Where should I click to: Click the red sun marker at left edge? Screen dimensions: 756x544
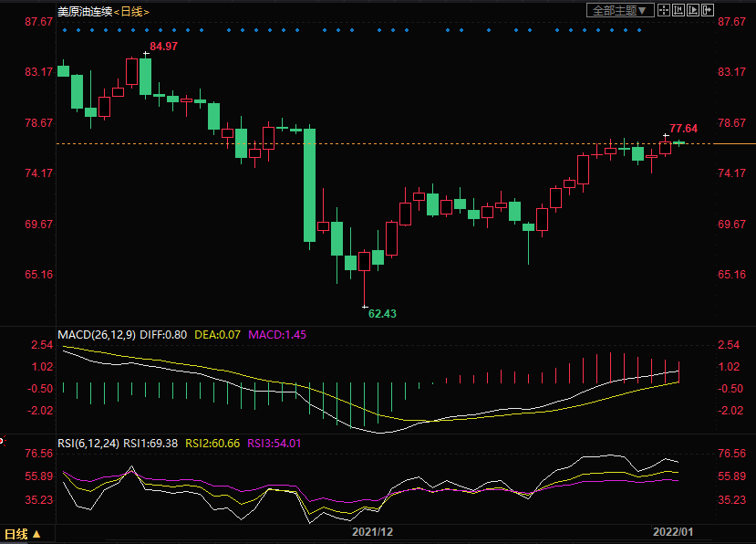[2, 440]
